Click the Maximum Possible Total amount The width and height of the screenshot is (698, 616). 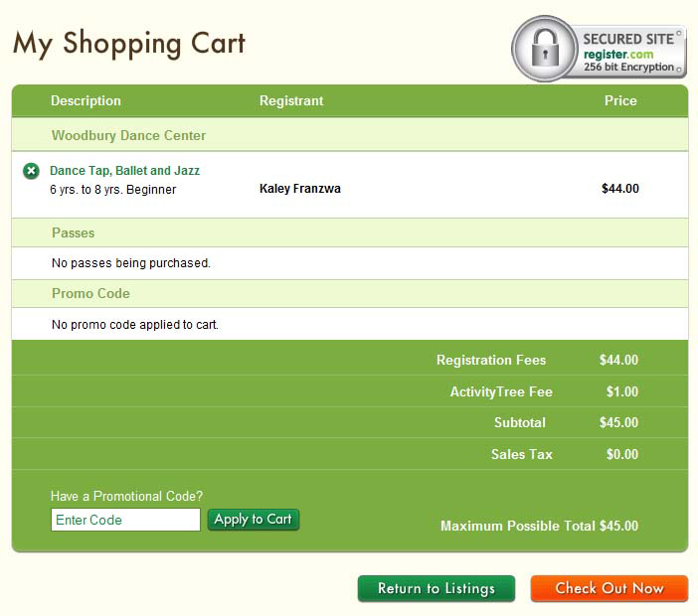618,526
